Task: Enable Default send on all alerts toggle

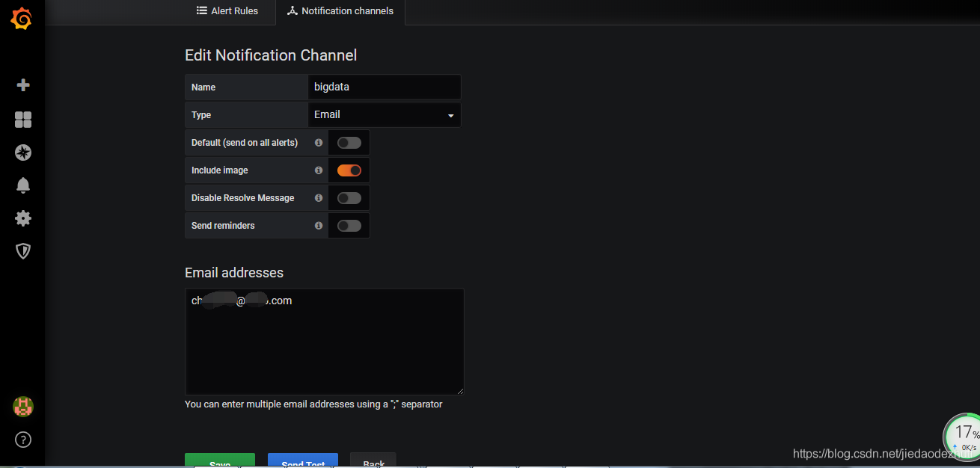Action: pos(349,143)
